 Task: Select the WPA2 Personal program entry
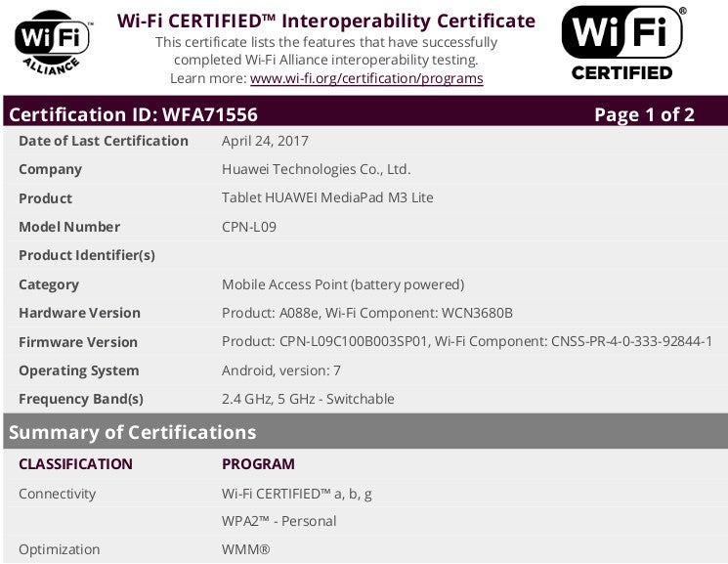tap(279, 521)
